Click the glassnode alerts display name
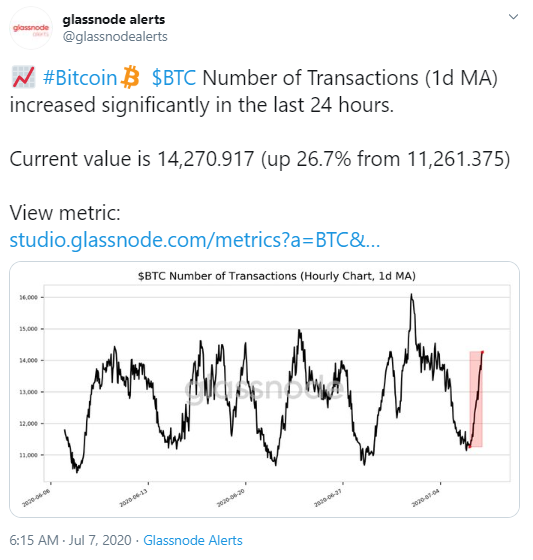 point(114,19)
